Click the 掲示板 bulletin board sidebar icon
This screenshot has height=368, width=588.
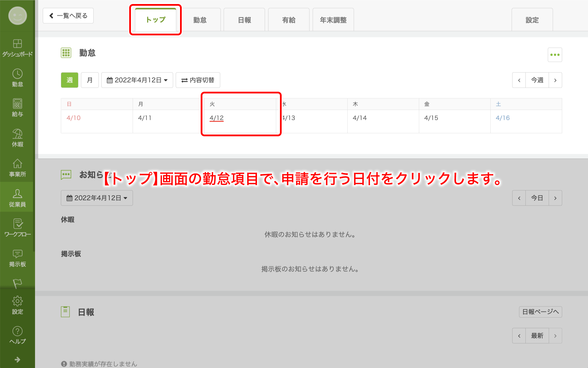[17, 258]
